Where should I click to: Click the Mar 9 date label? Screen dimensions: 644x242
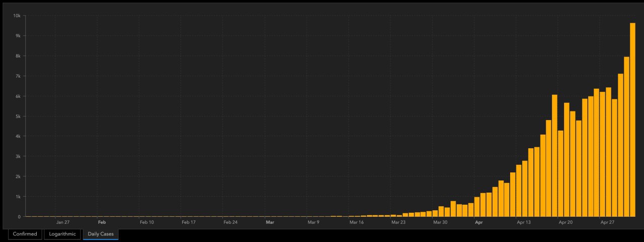[313, 222]
